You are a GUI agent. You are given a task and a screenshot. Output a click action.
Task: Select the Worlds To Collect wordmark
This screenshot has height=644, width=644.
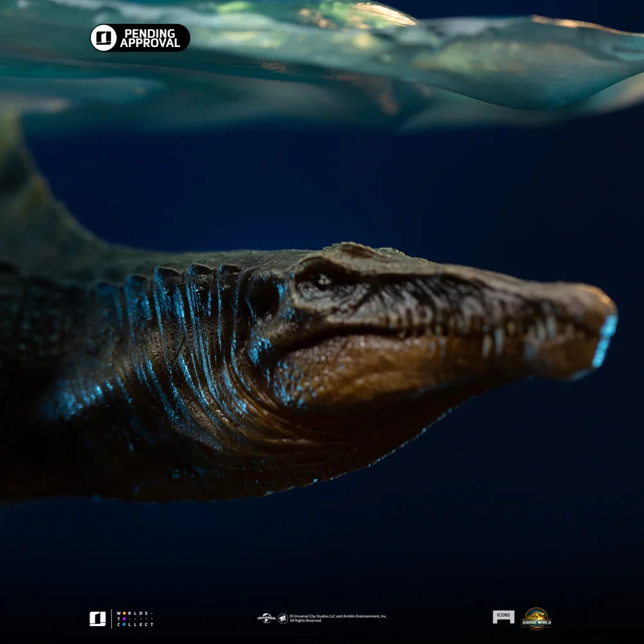(x=135, y=620)
